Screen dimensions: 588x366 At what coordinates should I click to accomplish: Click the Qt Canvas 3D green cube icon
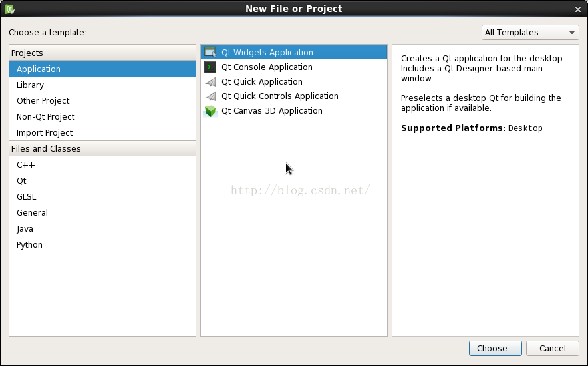tap(210, 111)
